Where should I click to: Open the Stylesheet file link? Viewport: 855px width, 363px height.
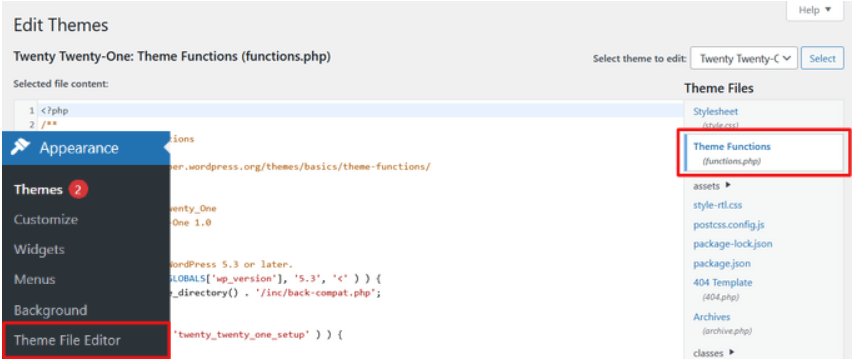pos(715,112)
